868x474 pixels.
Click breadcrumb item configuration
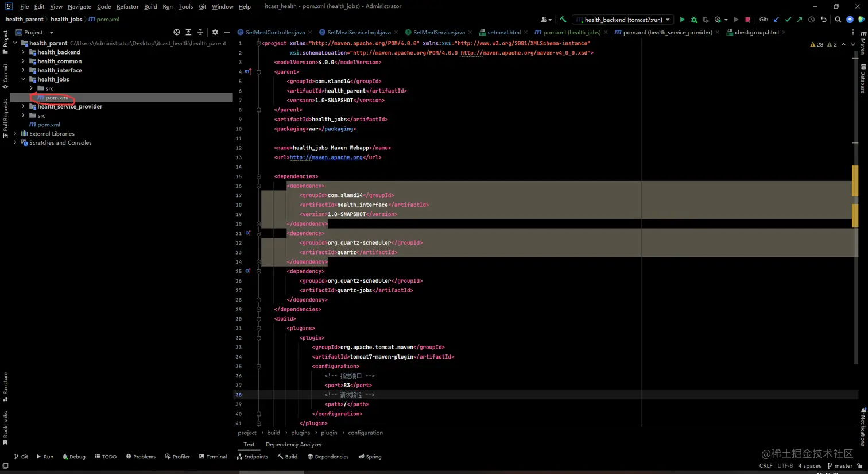coord(365,433)
